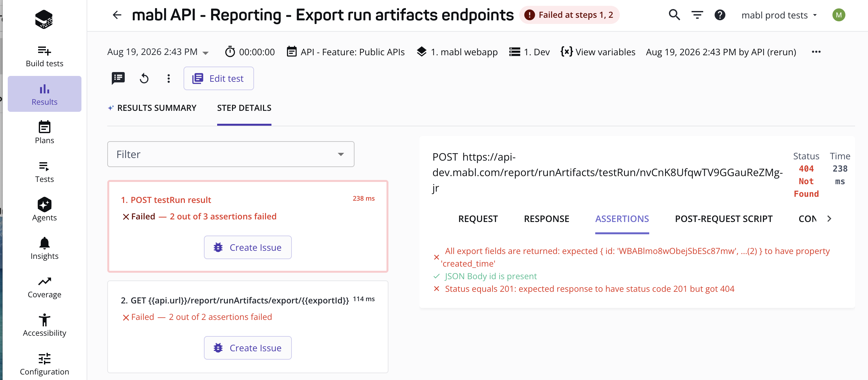
Task: Open the REQUEST tab
Action: coord(478,219)
